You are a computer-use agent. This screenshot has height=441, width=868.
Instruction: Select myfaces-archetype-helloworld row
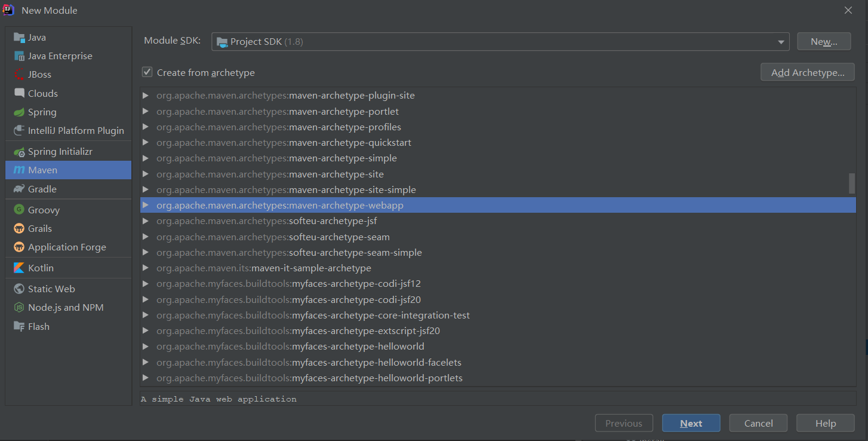pyautogui.click(x=498, y=346)
